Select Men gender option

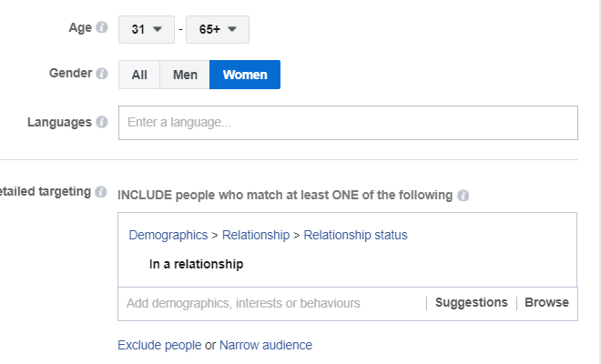point(185,75)
